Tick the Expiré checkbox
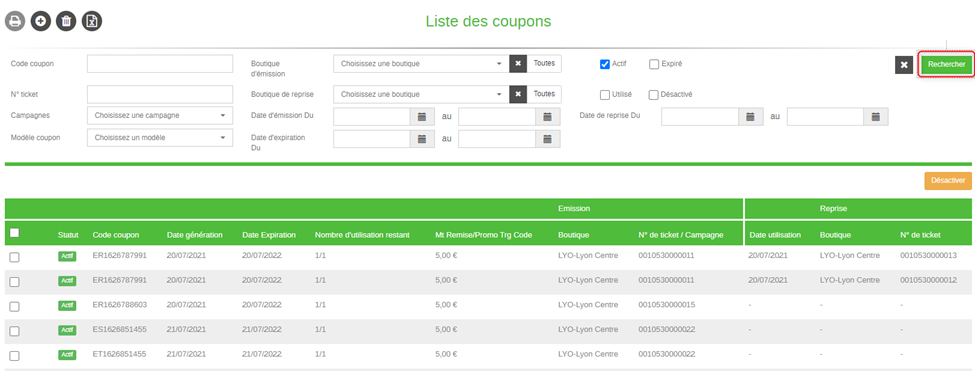Image resolution: width=975 pixels, height=371 pixels. pyautogui.click(x=654, y=64)
